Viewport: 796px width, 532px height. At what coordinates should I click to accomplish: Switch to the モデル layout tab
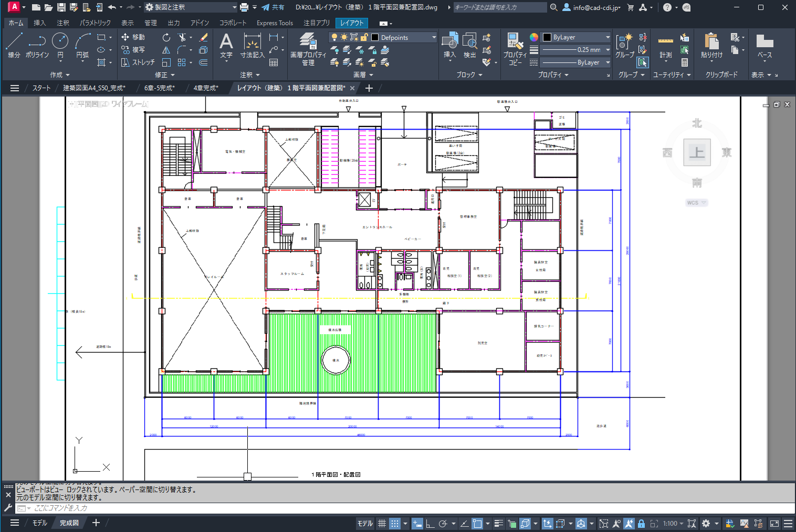point(39,523)
